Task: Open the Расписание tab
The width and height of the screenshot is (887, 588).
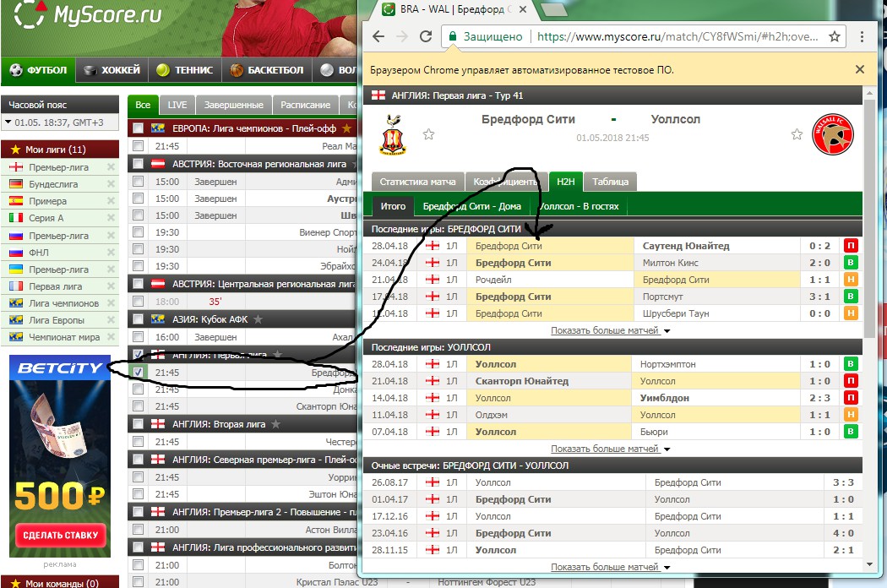Action: click(306, 105)
